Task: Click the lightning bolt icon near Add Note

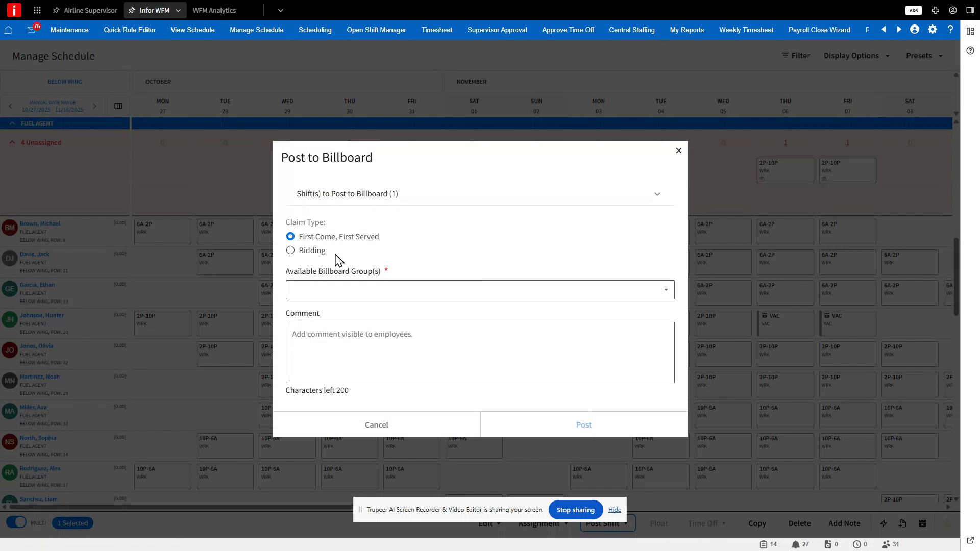Action: coord(884,523)
